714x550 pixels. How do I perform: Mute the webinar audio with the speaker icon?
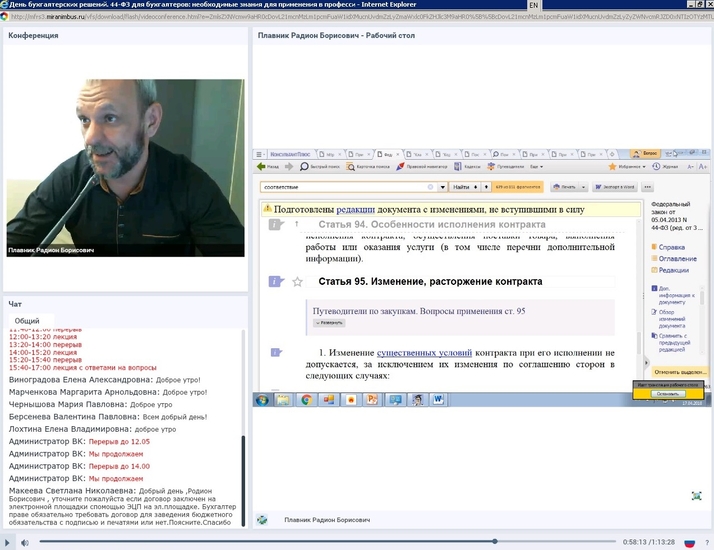pos(25,542)
